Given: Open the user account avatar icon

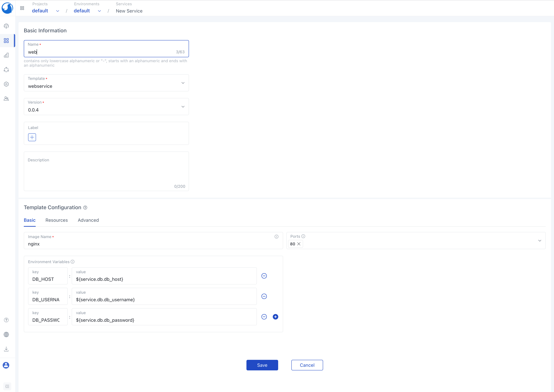Looking at the screenshot, I should pos(6,365).
